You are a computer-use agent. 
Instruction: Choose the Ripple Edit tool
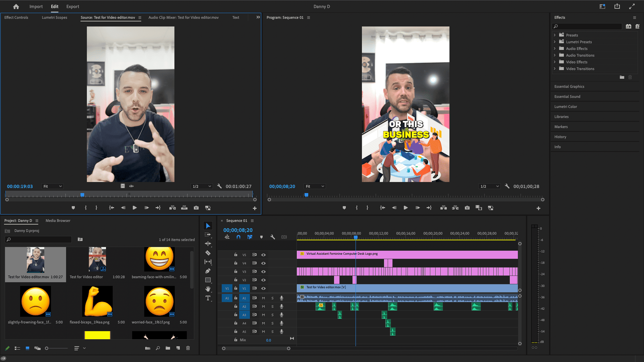(208, 244)
